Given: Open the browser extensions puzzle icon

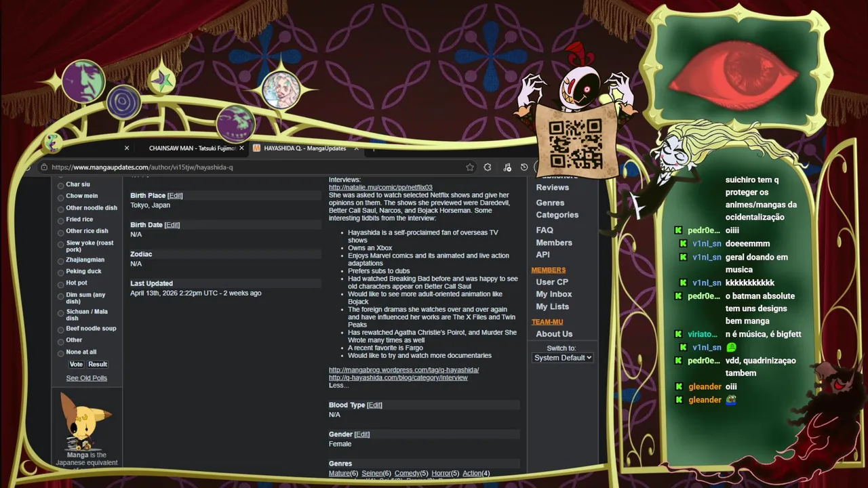Looking at the screenshot, I should coord(488,167).
